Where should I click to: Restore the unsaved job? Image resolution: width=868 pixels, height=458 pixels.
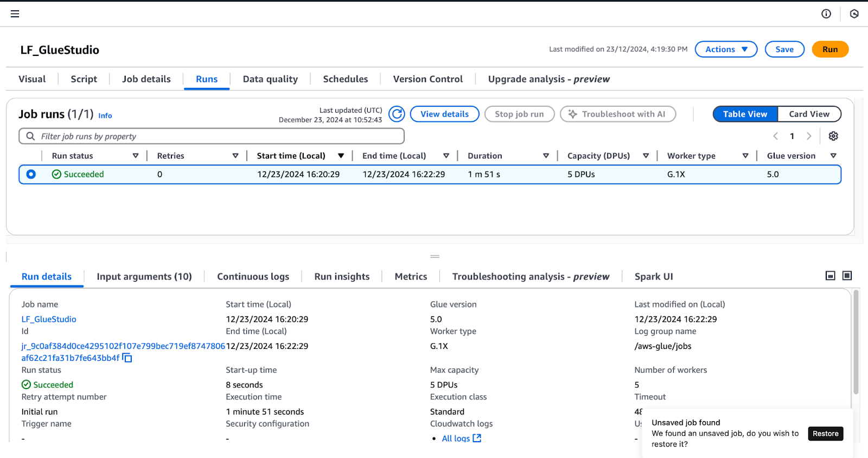(825, 434)
